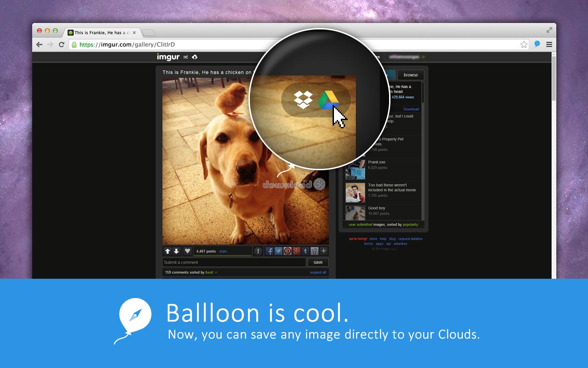Click the stats link beside points

(x=223, y=252)
